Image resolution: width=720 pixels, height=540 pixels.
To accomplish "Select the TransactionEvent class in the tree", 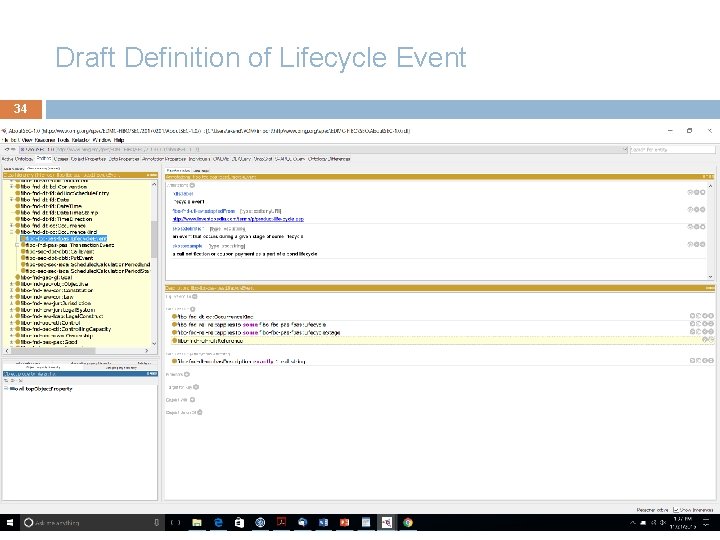I will click(x=70, y=245).
